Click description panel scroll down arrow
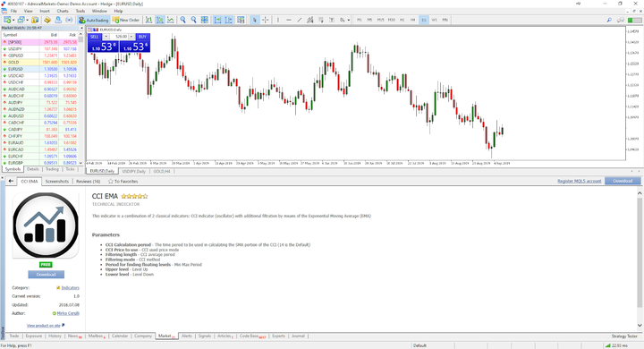 tap(640, 325)
